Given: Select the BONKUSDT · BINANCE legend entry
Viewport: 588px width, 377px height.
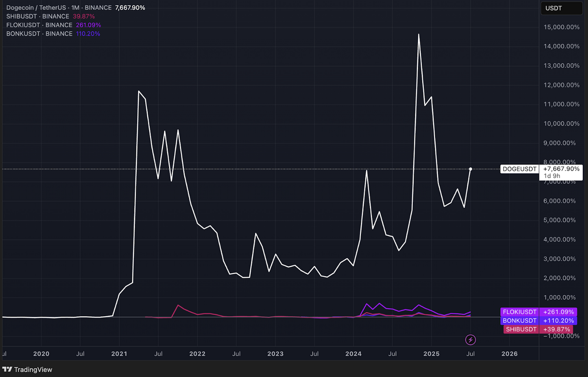Looking at the screenshot, I should point(39,34).
